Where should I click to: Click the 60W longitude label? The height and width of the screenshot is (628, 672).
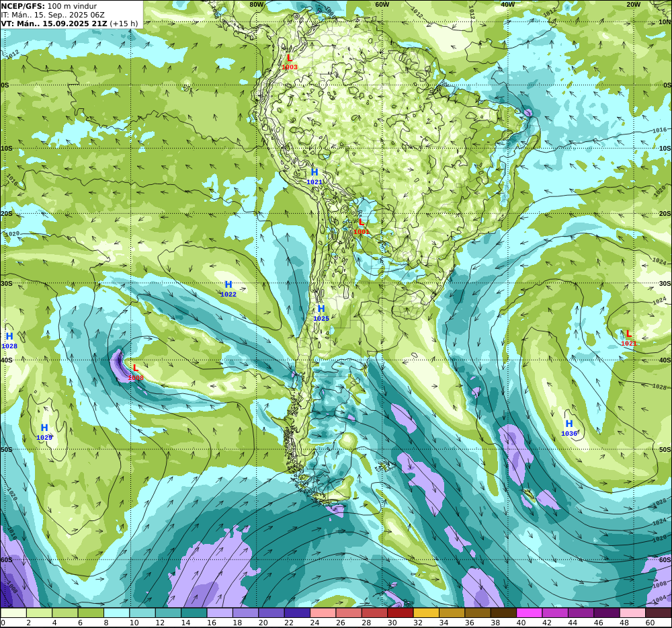pos(382,4)
